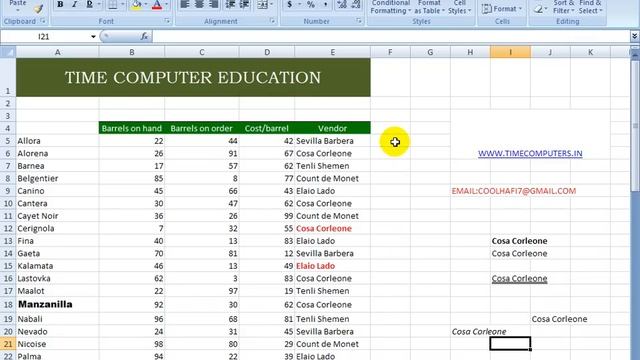640x360 pixels.
Task: Select the Barrels on hand header cell
Action: click(x=131, y=128)
